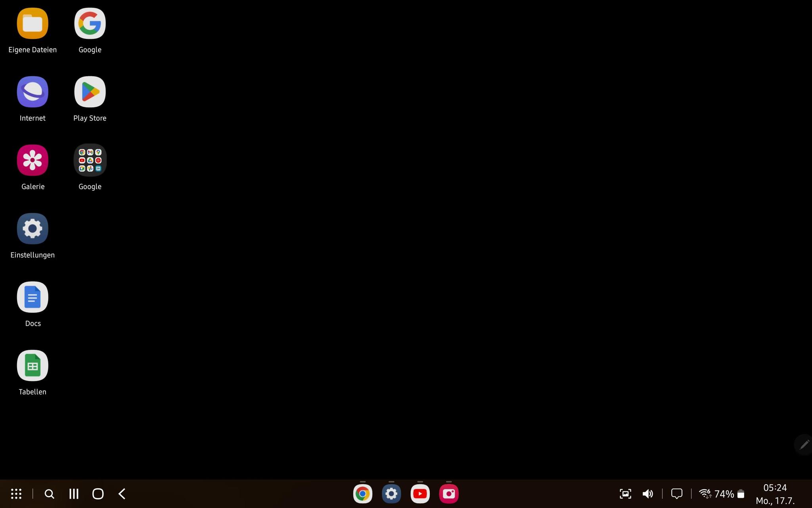Go back using the taskbar arrow
This screenshot has width=812, height=508.
point(122,494)
